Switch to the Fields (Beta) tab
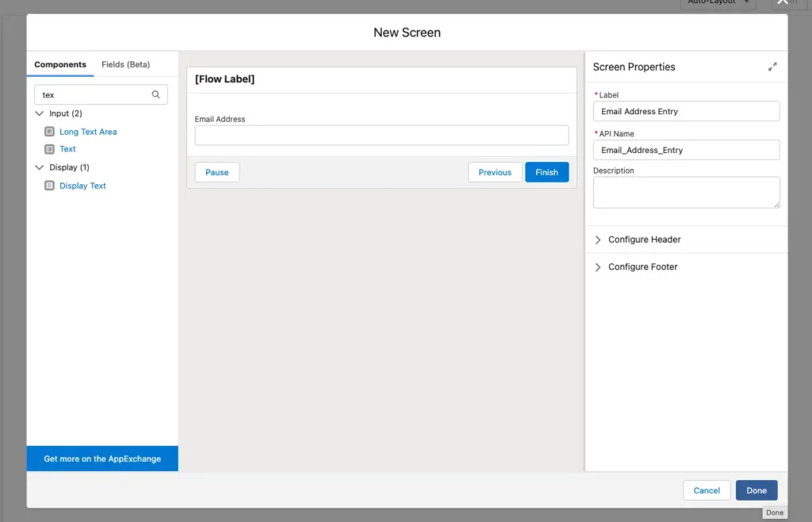Image resolution: width=812 pixels, height=522 pixels. click(126, 64)
